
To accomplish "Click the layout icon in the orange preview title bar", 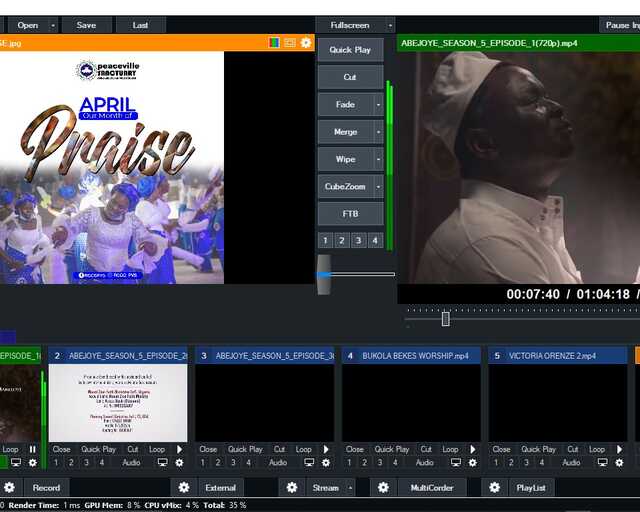I will 290,42.
